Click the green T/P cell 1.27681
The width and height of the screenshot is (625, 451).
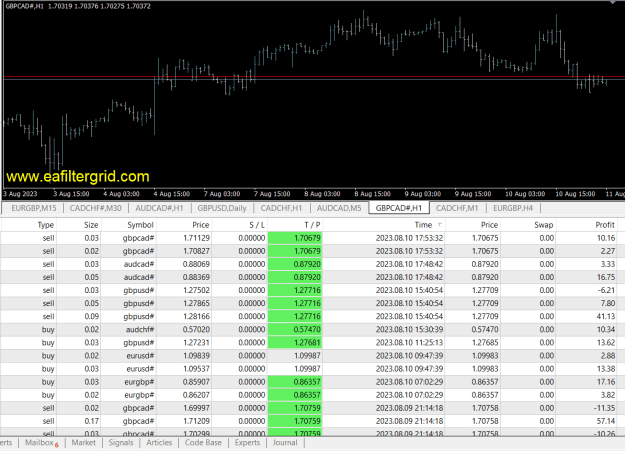(295, 343)
